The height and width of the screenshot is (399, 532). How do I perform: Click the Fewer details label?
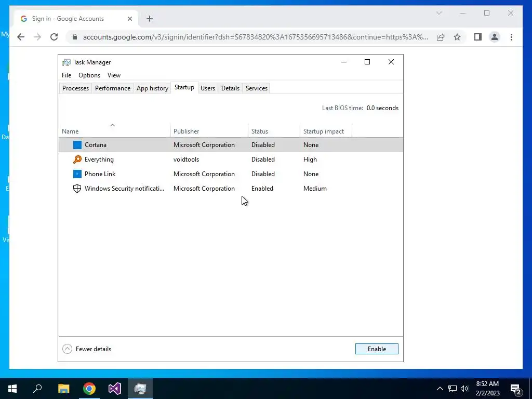click(94, 349)
